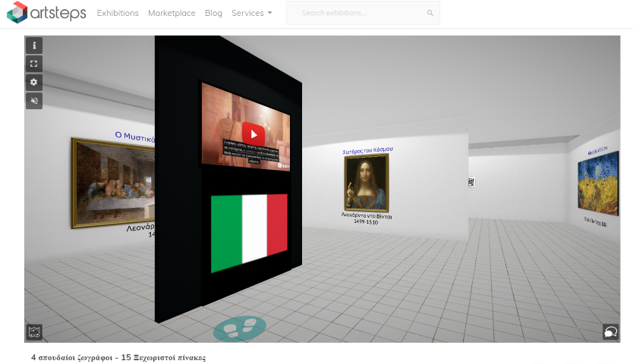Open the Blog link
This screenshot has height=364, width=633.
(x=213, y=13)
